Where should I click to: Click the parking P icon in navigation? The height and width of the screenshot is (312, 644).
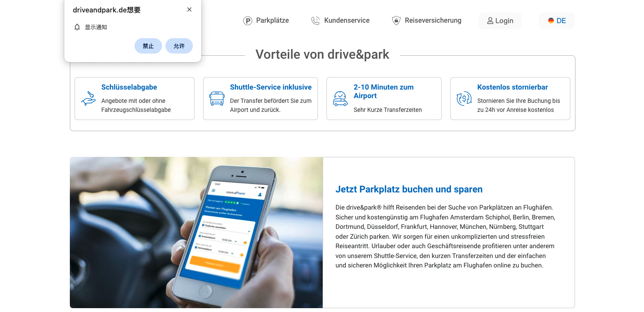coord(248,21)
